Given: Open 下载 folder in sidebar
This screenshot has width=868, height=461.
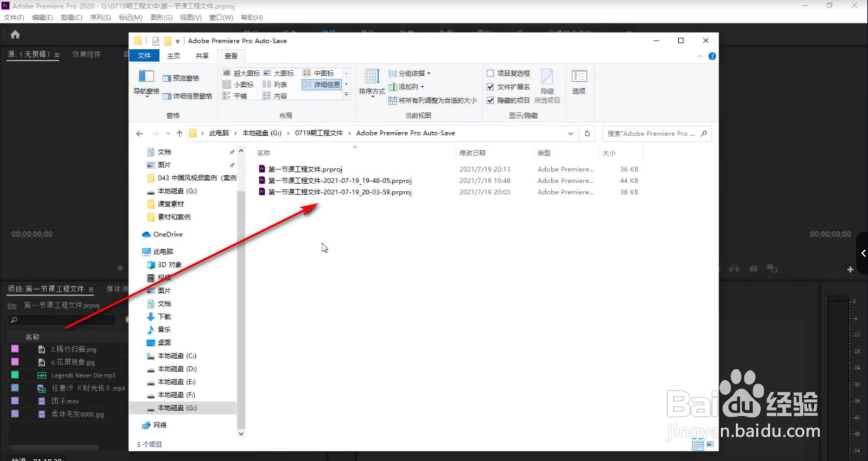Looking at the screenshot, I should click(159, 317).
